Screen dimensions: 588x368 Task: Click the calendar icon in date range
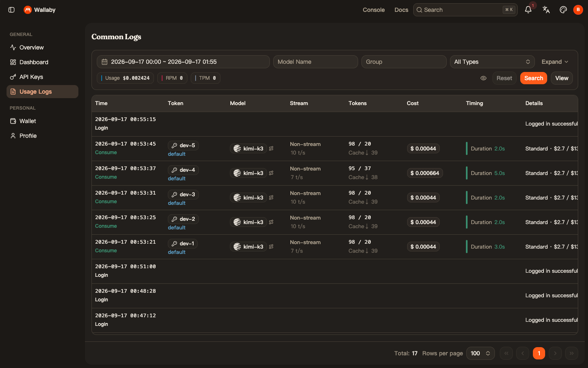[x=105, y=62]
